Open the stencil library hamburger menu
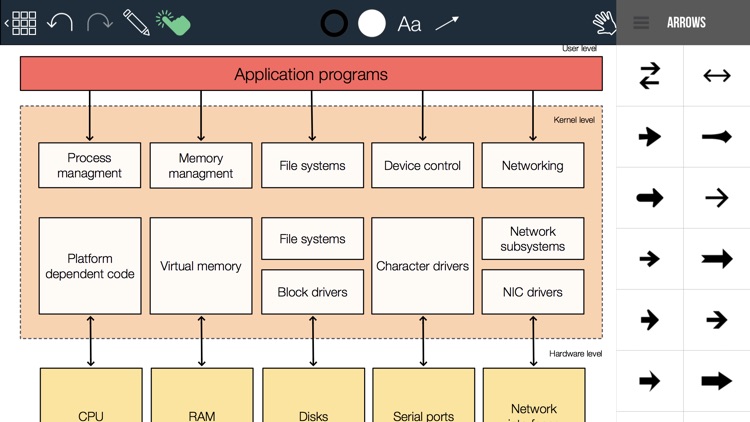The height and width of the screenshot is (422, 750). (x=641, y=22)
